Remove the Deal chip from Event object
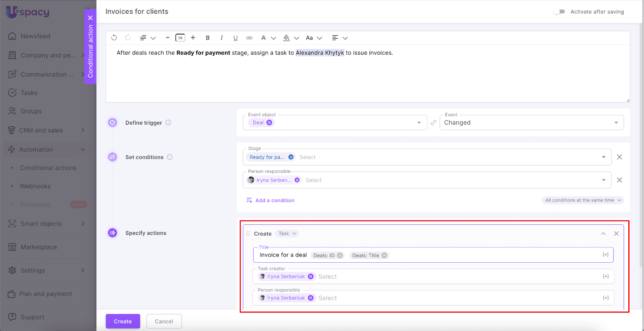 click(269, 123)
